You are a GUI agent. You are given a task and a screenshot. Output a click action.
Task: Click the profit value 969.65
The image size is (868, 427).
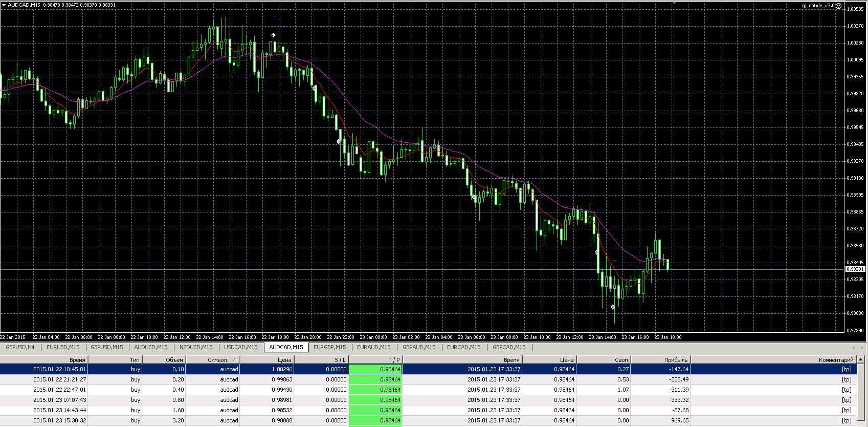click(680, 420)
